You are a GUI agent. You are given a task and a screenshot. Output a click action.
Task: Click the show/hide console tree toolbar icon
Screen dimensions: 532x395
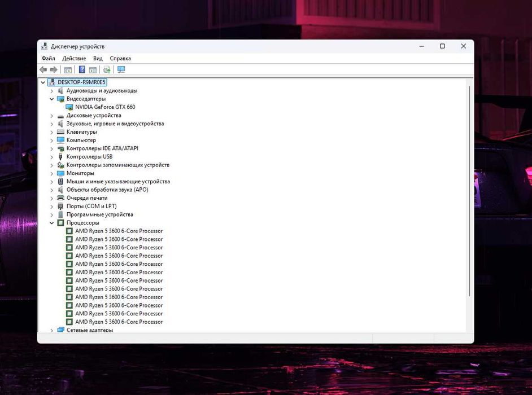pos(68,70)
